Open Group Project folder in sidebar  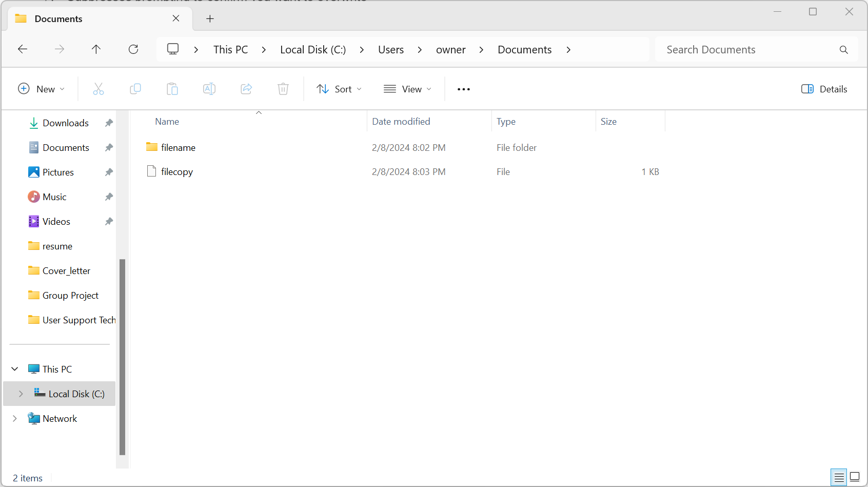point(70,296)
